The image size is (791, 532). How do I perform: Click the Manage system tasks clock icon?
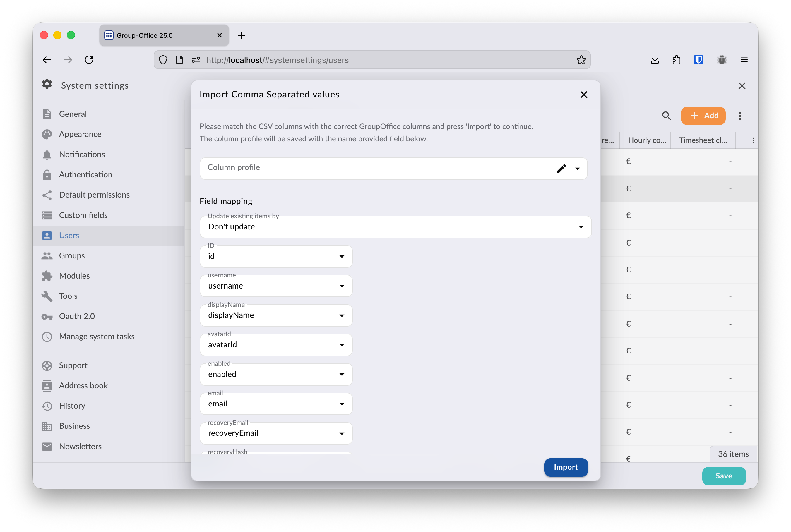(47, 337)
